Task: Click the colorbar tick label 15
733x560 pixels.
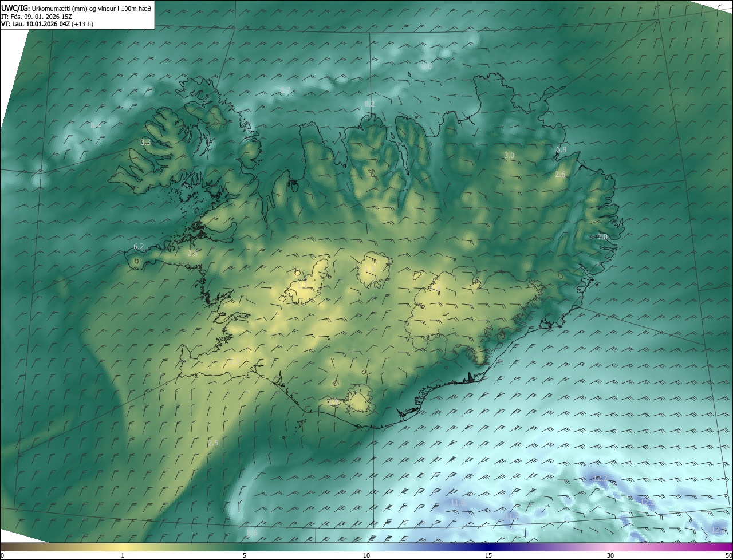Action: click(x=488, y=555)
